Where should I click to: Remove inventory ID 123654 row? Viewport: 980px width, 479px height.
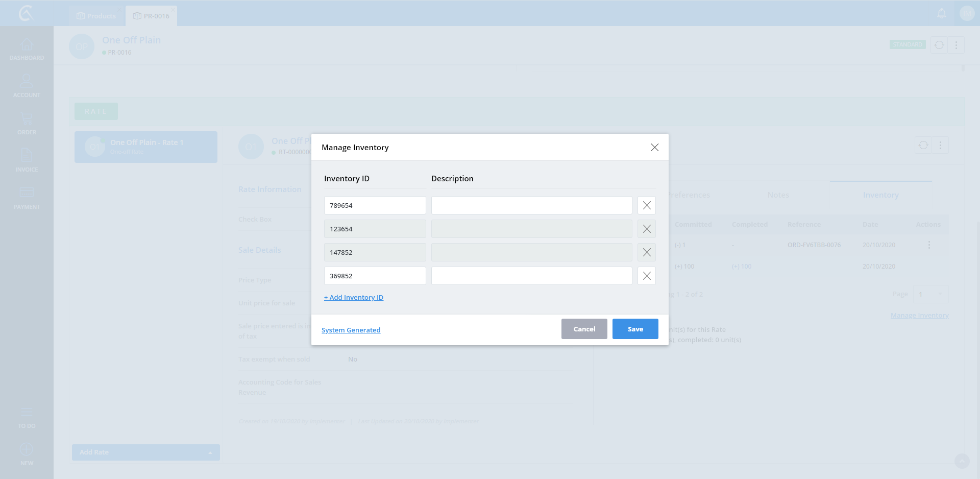646,229
